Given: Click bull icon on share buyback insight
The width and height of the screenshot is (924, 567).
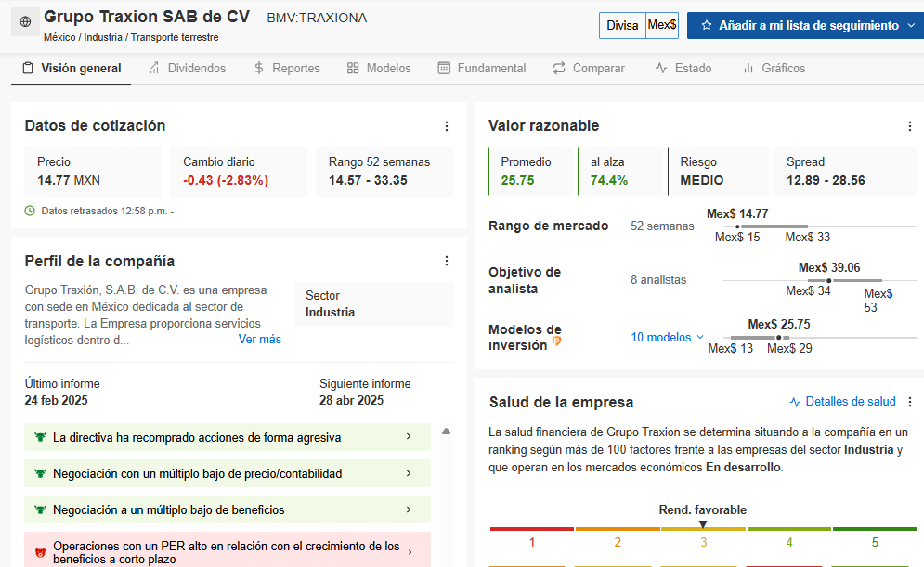Looking at the screenshot, I should pyautogui.click(x=40, y=437).
